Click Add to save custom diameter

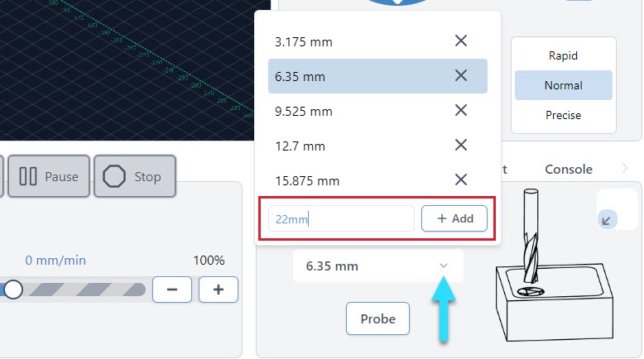[454, 218]
